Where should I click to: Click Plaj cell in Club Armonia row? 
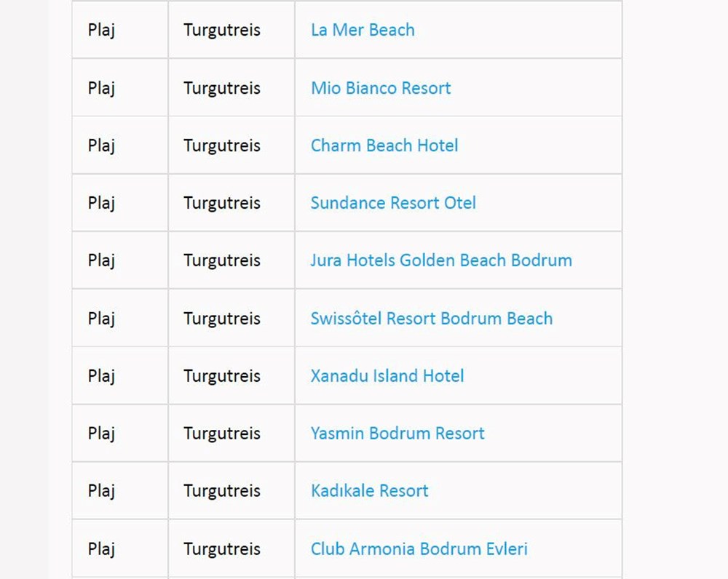click(102, 548)
